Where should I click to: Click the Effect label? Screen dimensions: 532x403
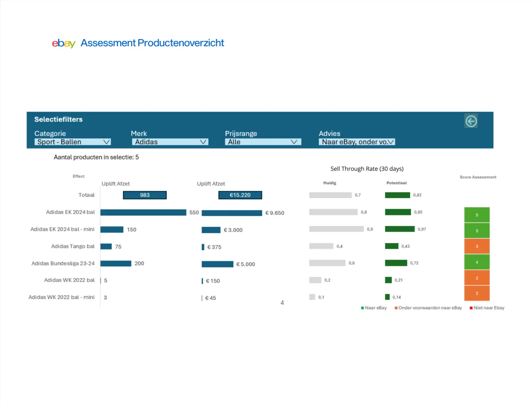(x=78, y=176)
